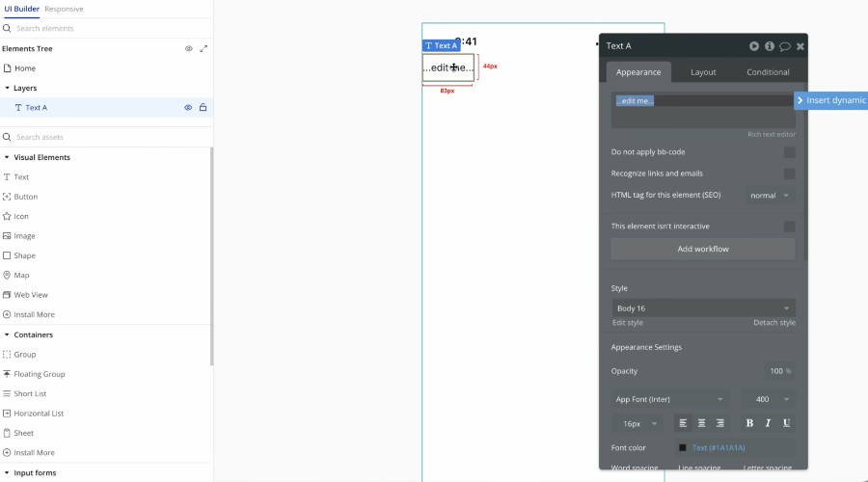
Task: Focus the Search elements field
Action: (106, 28)
